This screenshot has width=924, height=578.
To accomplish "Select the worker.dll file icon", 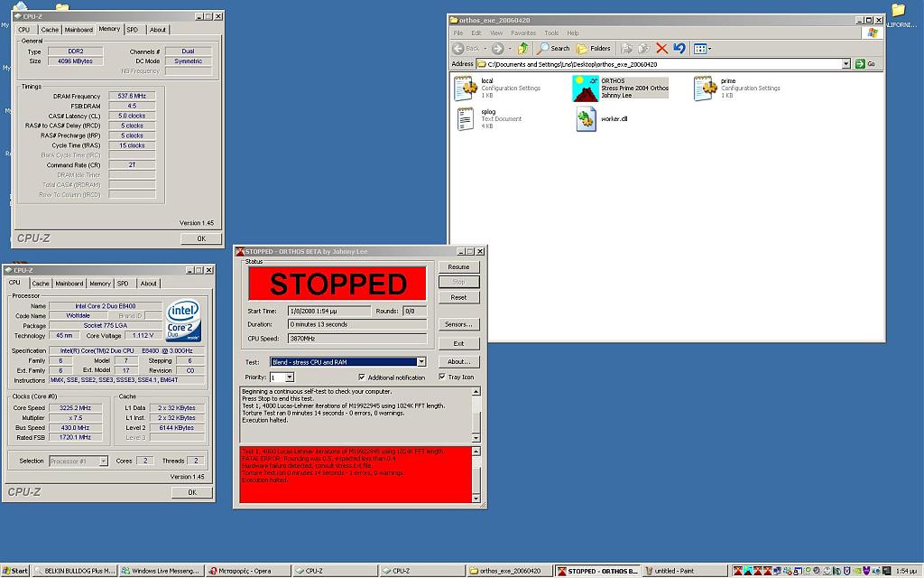I will click(x=586, y=119).
